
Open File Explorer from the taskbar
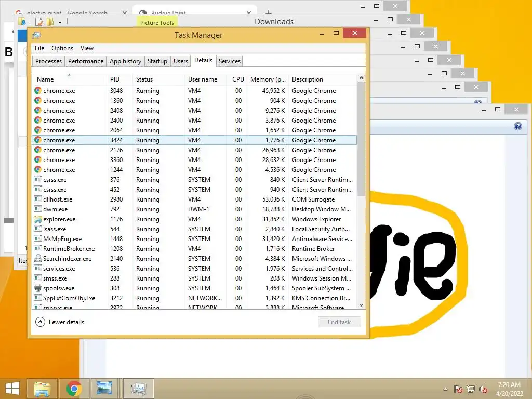tap(42, 389)
